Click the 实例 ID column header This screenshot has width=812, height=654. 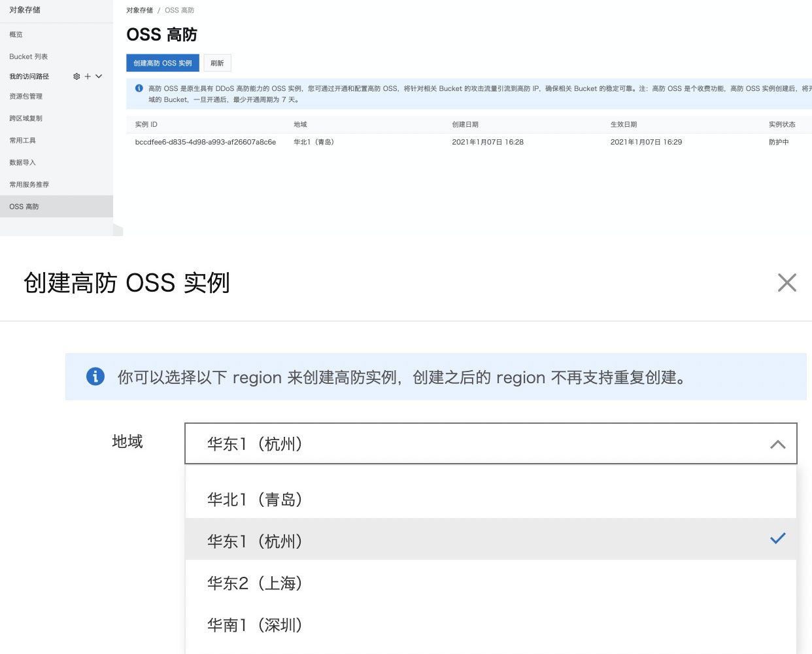tap(146, 124)
